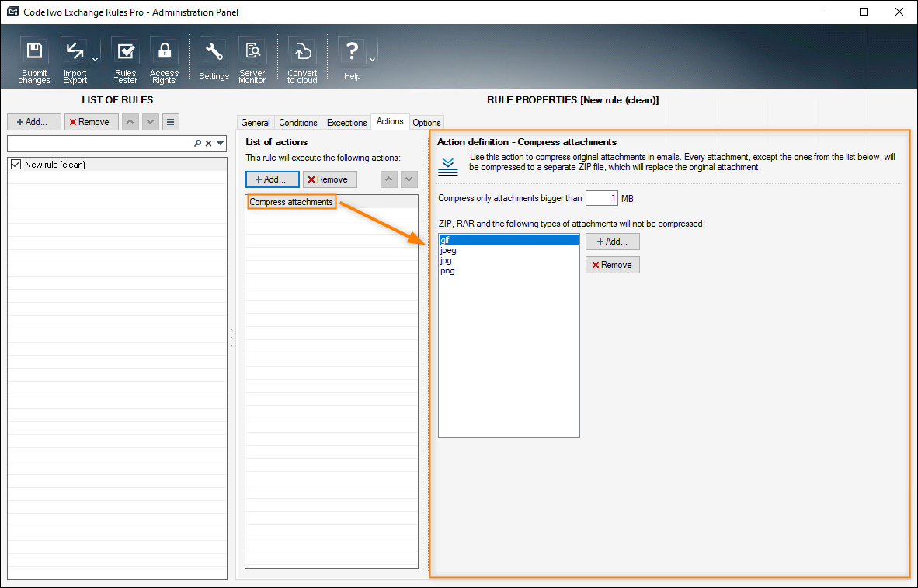Open the rules list options menu icon
Image resolution: width=918 pixels, height=588 pixels.
(170, 122)
